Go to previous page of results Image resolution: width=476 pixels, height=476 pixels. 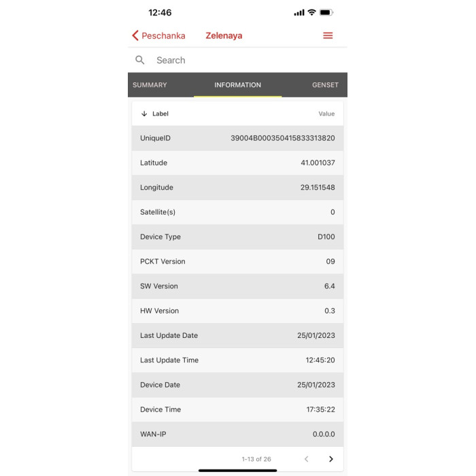point(306,459)
